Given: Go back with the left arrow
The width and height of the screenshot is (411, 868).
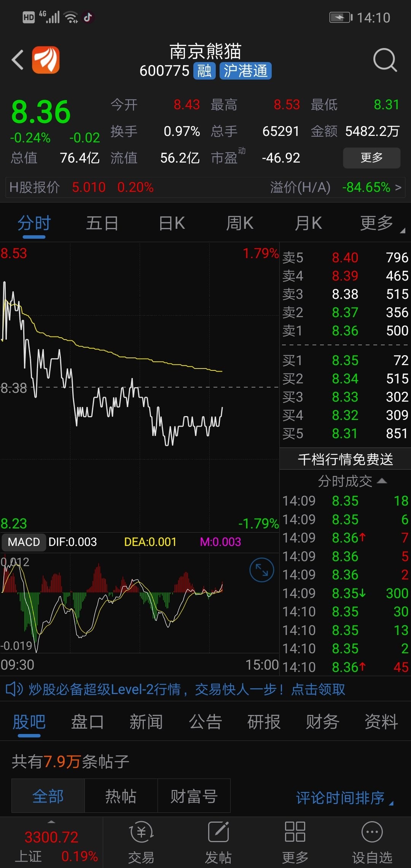Looking at the screenshot, I should pos(18,60).
